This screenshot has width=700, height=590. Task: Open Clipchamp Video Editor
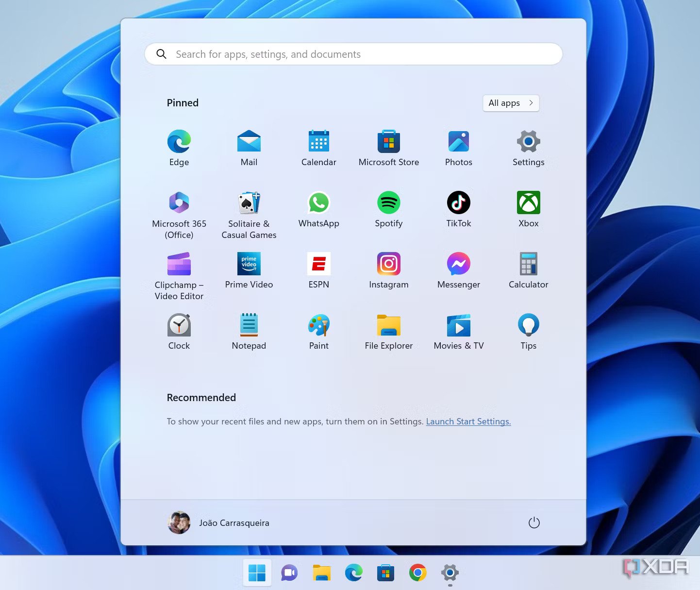click(179, 276)
